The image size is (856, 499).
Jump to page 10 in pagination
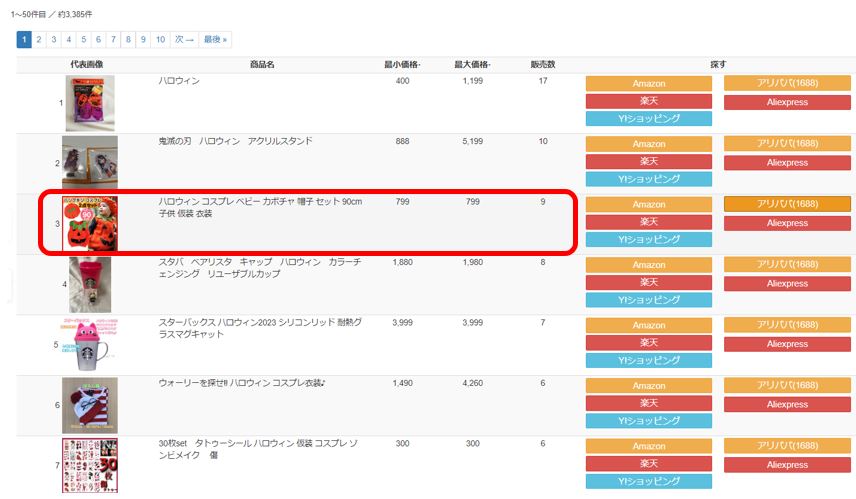pyautogui.click(x=160, y=40)
